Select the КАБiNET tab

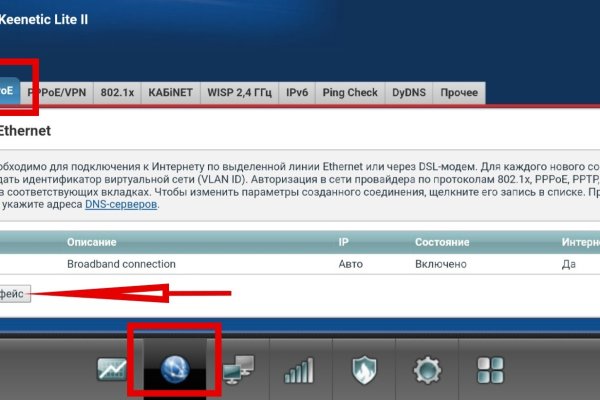[170, 93]
